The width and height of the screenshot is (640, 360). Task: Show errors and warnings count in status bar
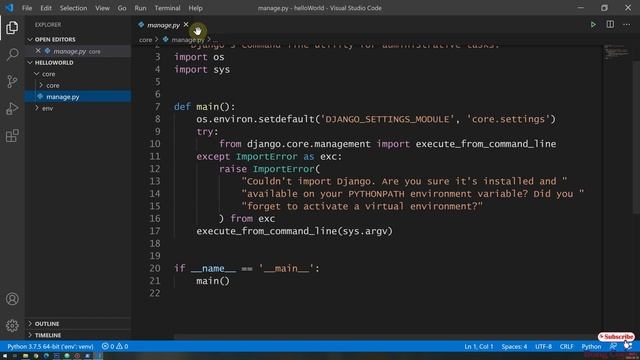point(115,346)
